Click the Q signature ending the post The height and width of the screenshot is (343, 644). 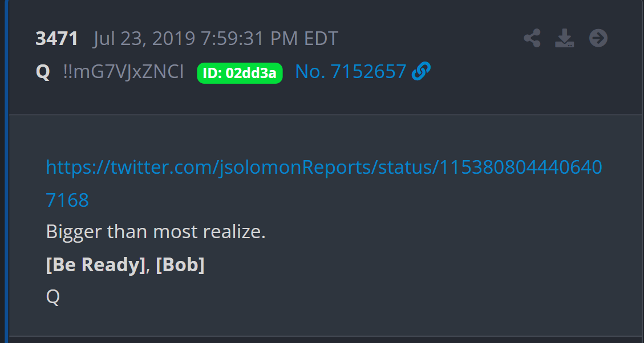click(x=53, y=296)
